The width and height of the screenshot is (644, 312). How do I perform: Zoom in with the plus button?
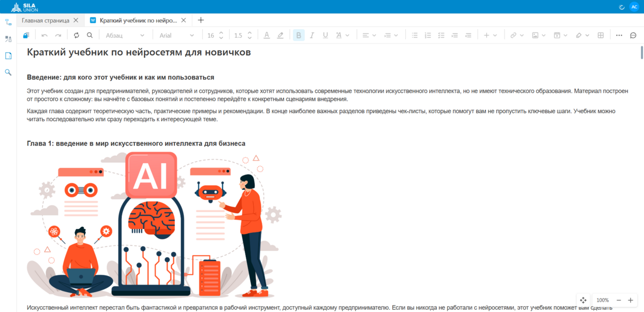click(x=631, y=300)
